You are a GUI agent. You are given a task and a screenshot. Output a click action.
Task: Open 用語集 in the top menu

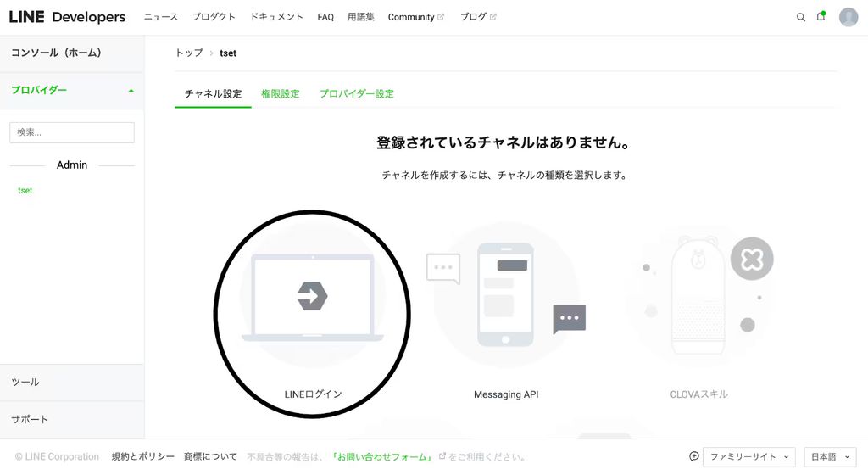click(x=361, y=17)
